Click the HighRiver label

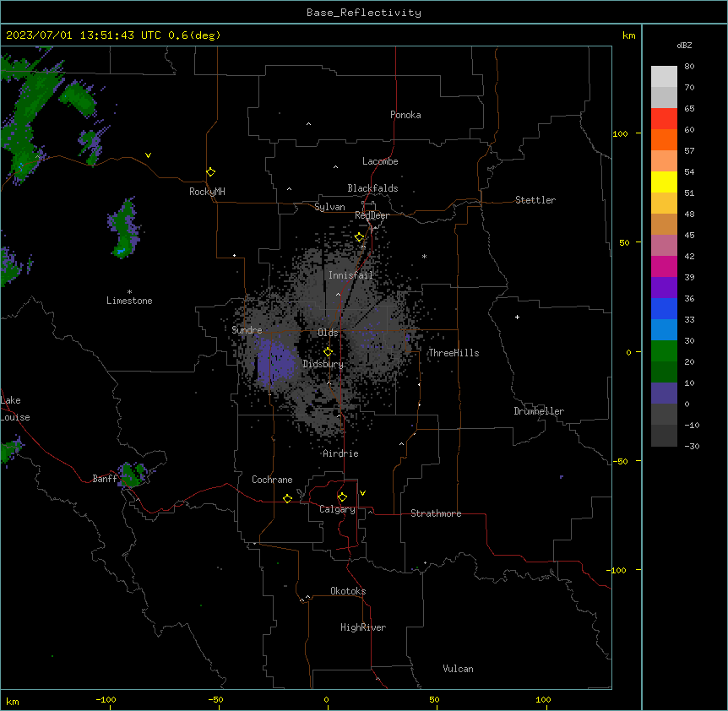click(x=363, y=627)
